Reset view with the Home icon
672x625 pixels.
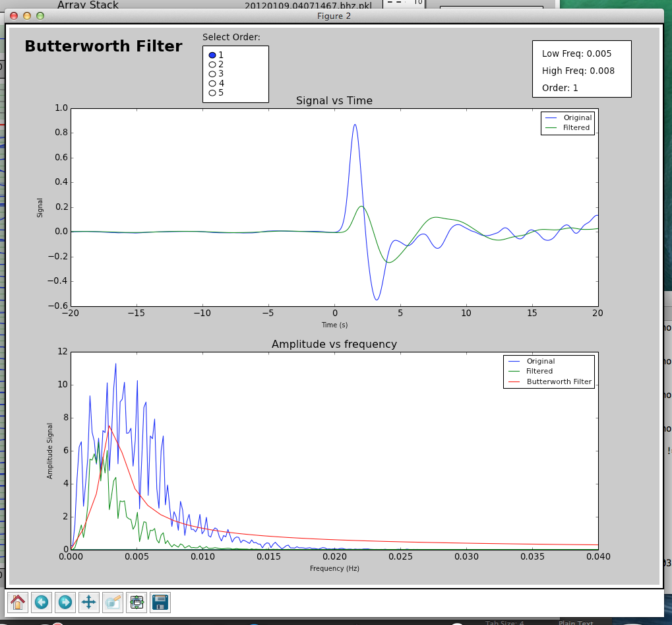tap(18, 603)
